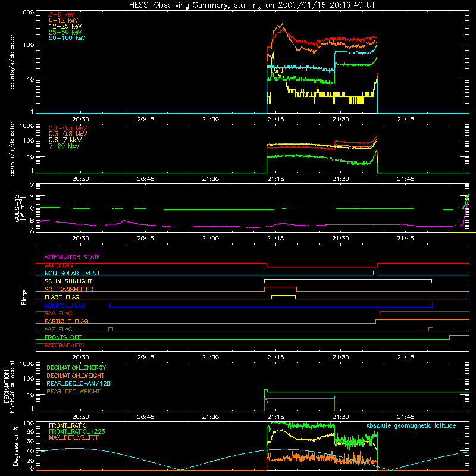Image resolution: width=476 pixels, height=476 pixels.
Task: Select the 50-100 keV legend label
Action: [x=67, y=38]
